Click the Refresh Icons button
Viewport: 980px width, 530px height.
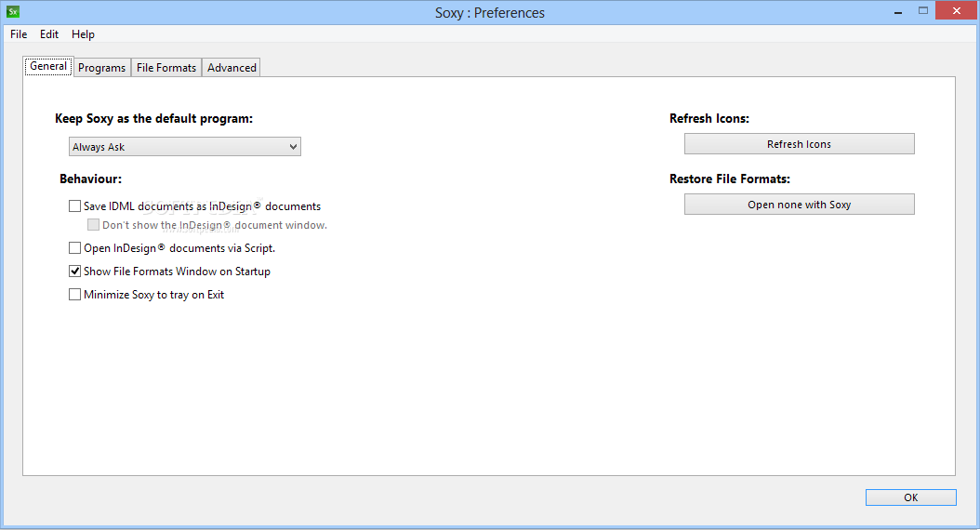click(800, 144)
